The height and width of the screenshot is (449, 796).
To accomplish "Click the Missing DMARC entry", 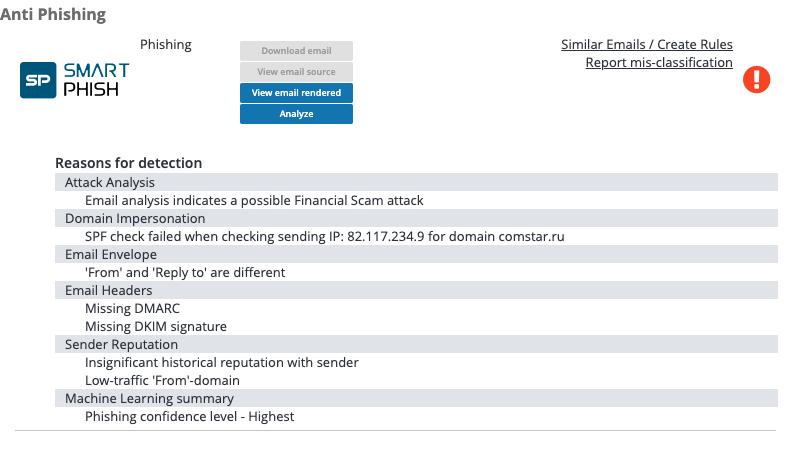I will coord(132,309).
